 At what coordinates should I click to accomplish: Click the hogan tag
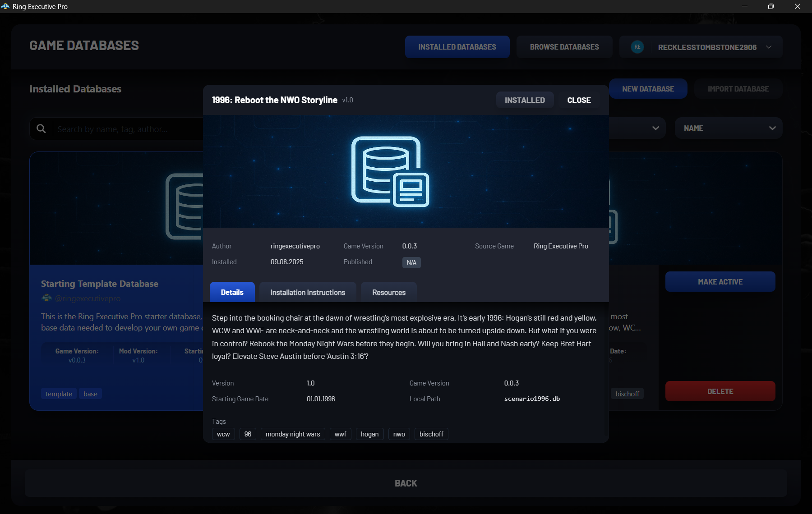(x=370, y=434)
